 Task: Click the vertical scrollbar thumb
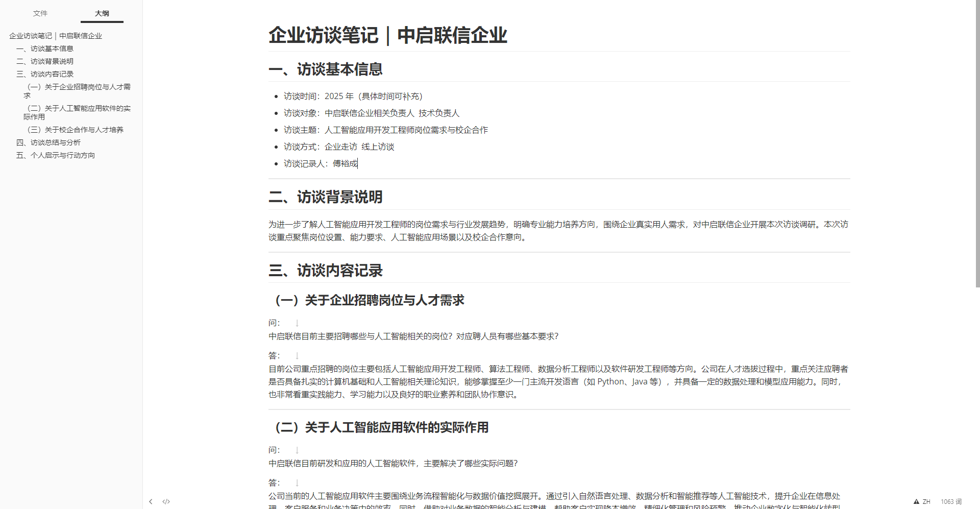(x=977, y=144)
